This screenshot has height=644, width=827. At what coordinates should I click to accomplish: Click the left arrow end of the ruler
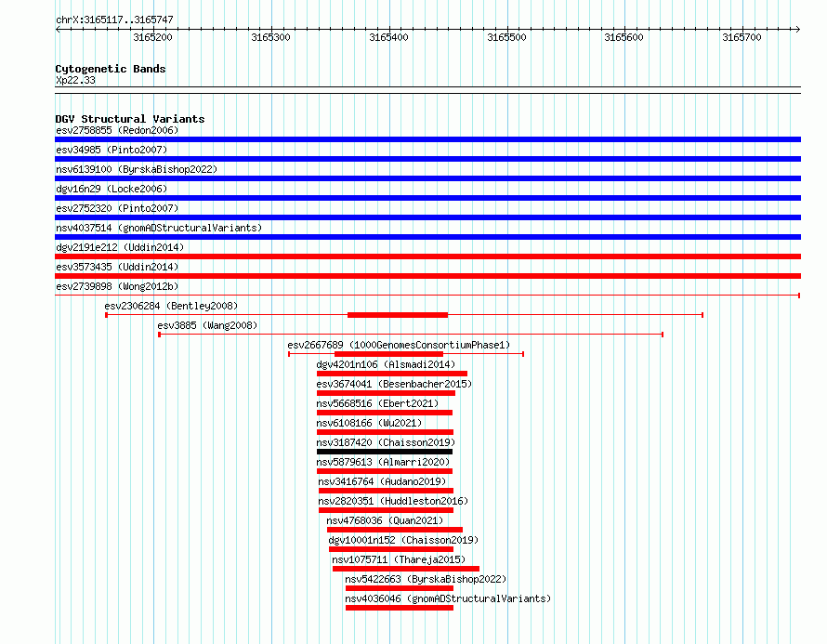coord(58,29)
